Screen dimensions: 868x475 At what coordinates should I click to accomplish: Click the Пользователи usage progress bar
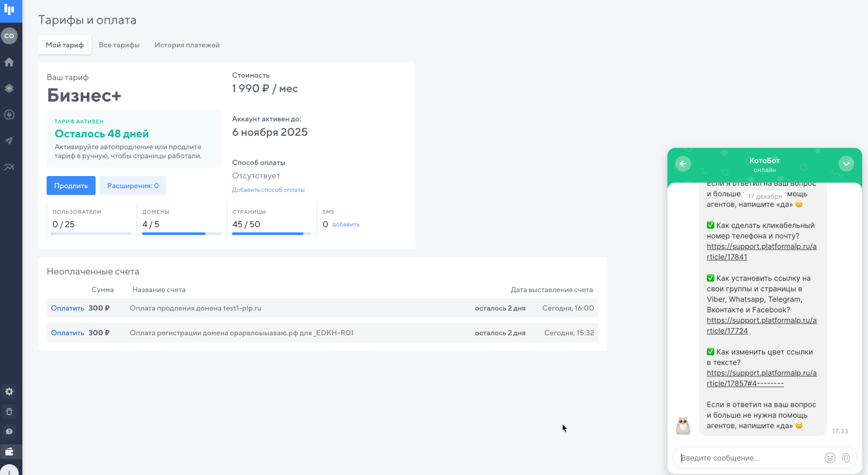point(91,234)
